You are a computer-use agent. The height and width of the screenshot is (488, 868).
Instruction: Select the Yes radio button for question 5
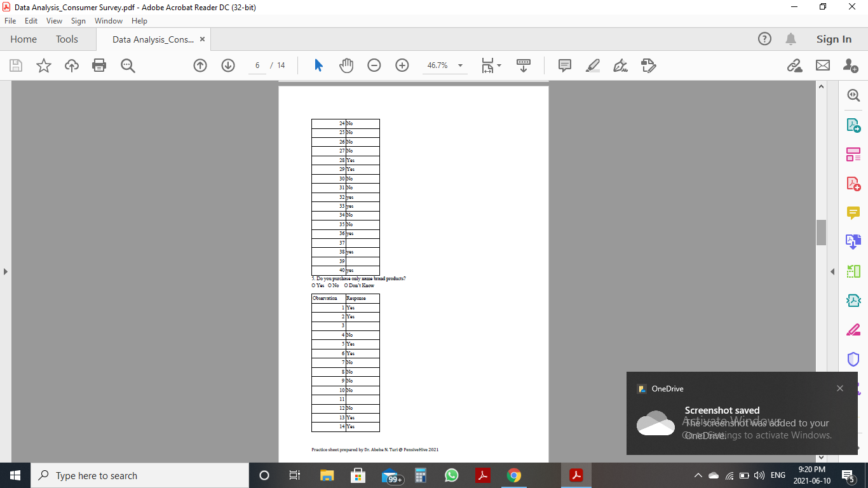click(x=313, y=285)
